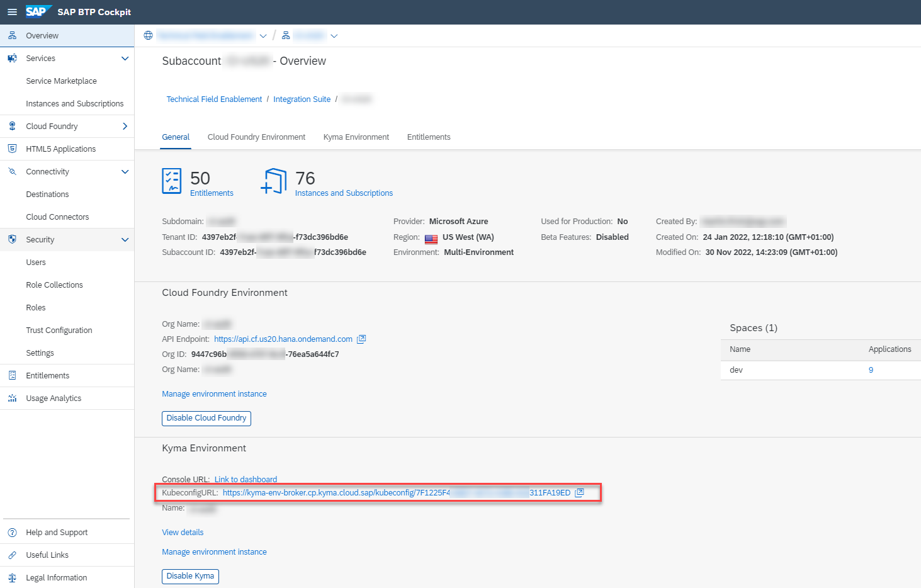Open API Endpoint in new window icon
Screen dimensions: 921x588
tap(361, 339)
